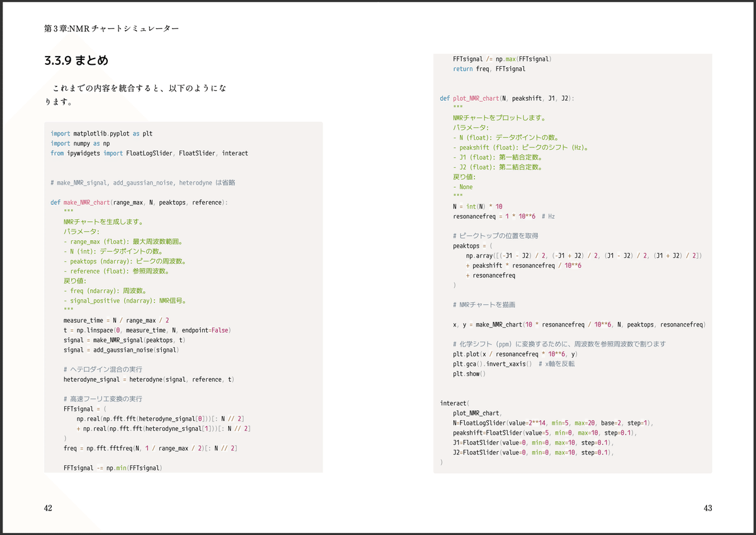Click the line '- reference (float): 参照周波数。'
Viewport: 756px width, 535px height.
tap(116, 271)
